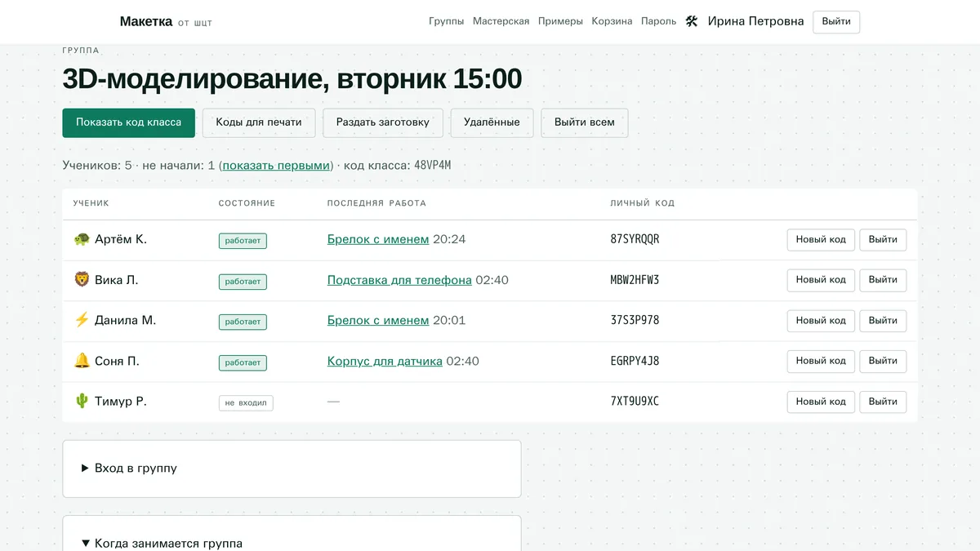The width and height of the screenshot is (980, 551).
Task: Click "работает" badge in Соня П. row
Action: [x=243, y=362]
